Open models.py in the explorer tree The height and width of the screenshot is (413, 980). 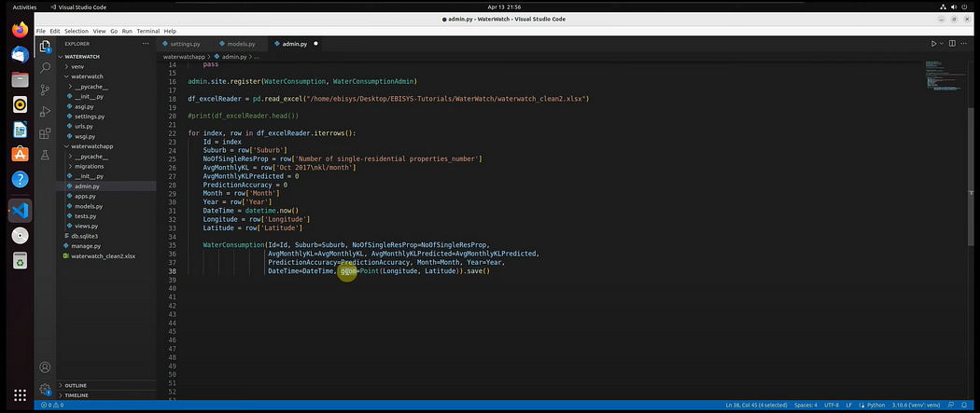pyautogui.click(x=88, y=206)
